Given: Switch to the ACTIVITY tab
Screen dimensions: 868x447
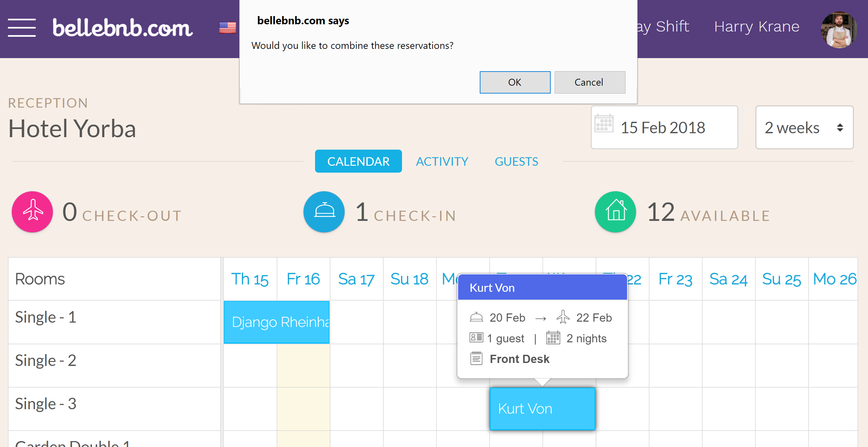Looking at the screenshot, I should pyautogui.click(x=442, y=161).
